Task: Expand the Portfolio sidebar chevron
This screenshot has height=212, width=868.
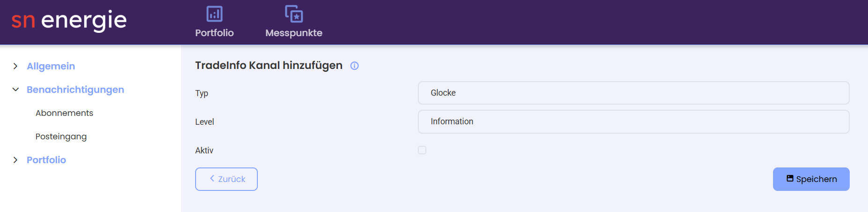Action: tap(15, 160)
